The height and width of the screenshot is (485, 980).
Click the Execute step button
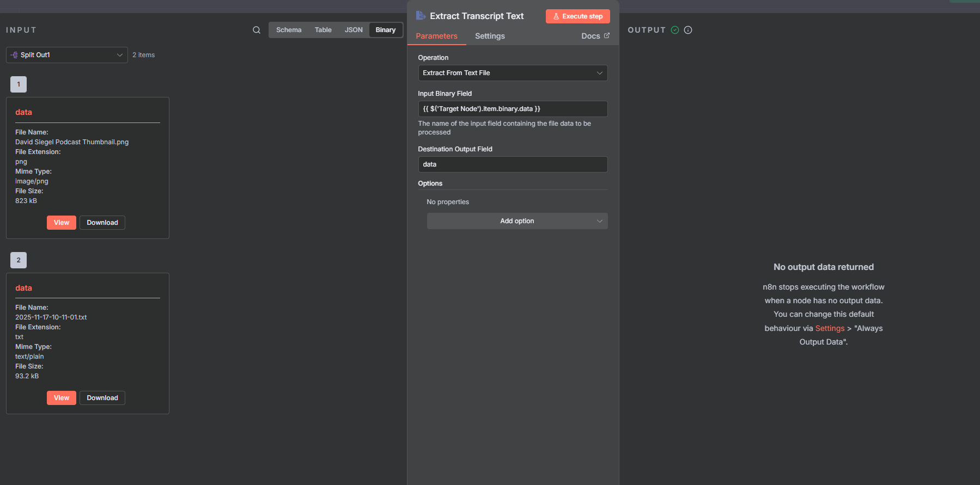tap(577, 16)
